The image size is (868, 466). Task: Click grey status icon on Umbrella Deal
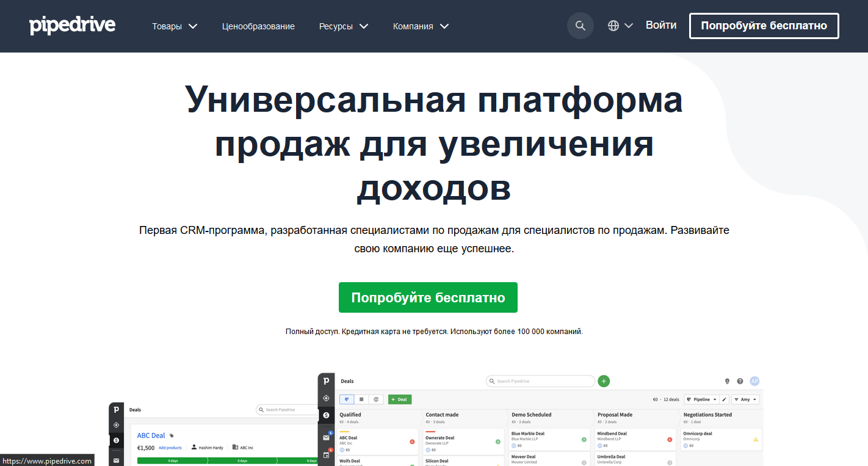[670, 463]
